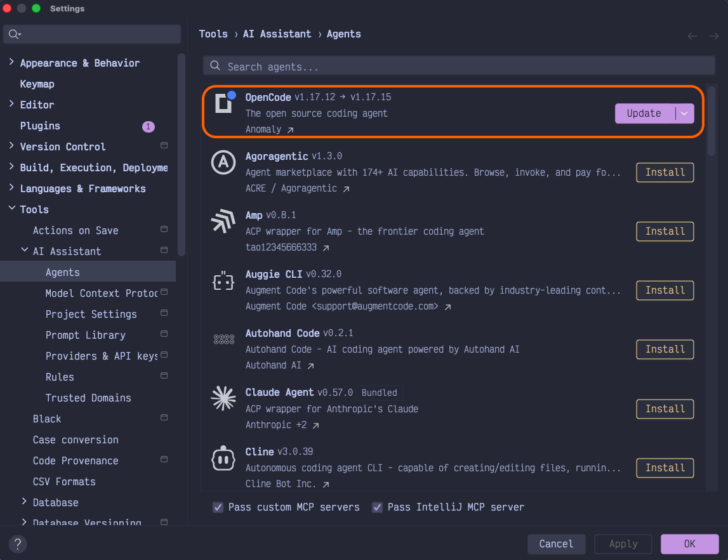Click the Auggie CLI agent icon
The height and width of the screenshot is (560, 728).
click(x=223, y=281)
